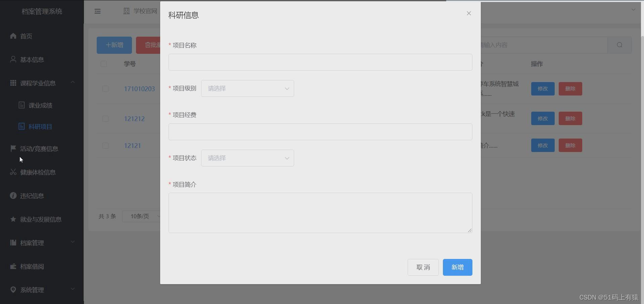Open the 项目级别 dropdown
Image resolution: width=644 pixels, height=304 pixels.
point(247,88)
